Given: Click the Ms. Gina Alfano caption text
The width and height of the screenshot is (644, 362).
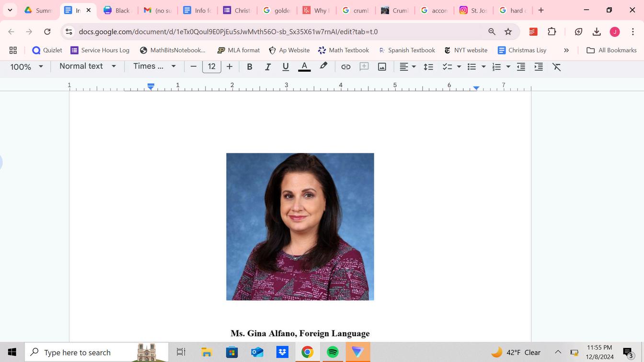Looking at the screenshot, I should coord(300,333).
